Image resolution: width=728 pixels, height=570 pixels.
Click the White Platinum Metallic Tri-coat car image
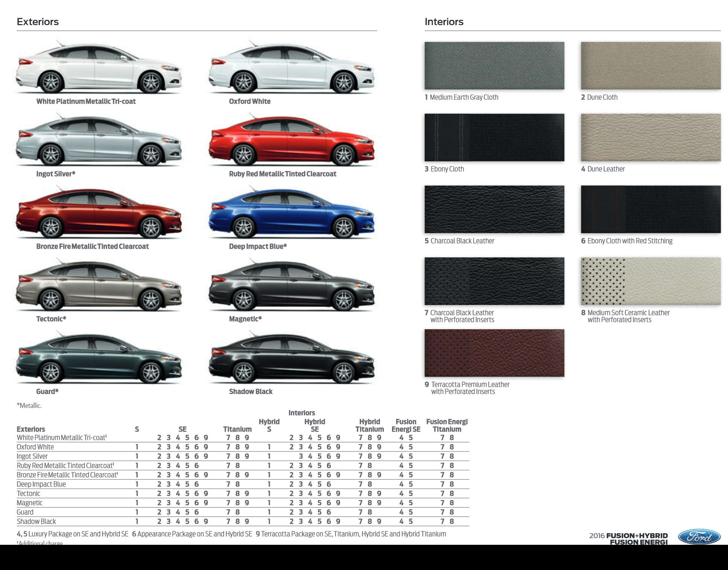click(x=99, y=67)
